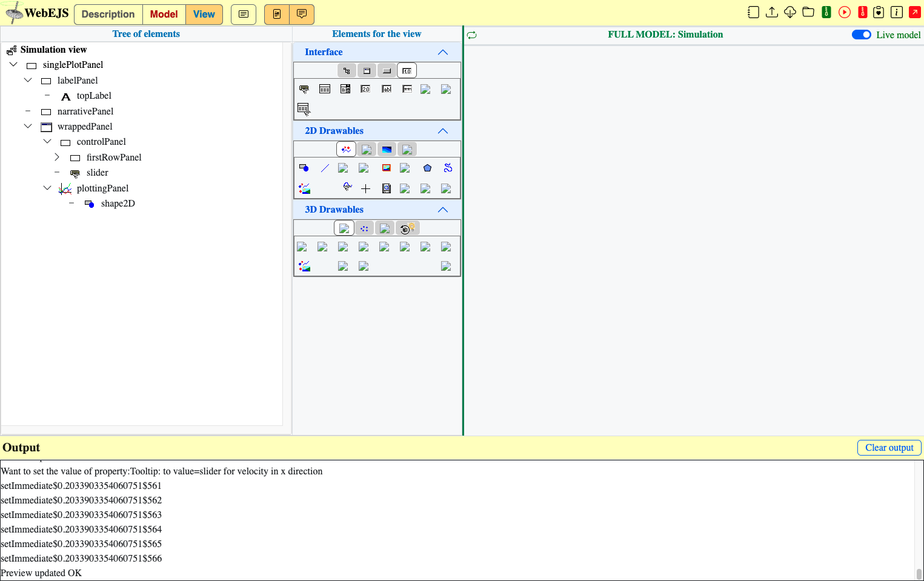The width and height of the screenshot is (924, 581).
Task: Open the blue dots subtab in 3D Drawables
Action: click(x=364, y=228)
